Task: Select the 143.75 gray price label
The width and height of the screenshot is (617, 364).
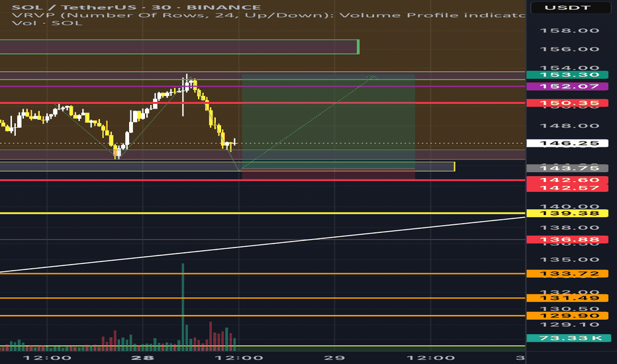Action: click(567, 168)
